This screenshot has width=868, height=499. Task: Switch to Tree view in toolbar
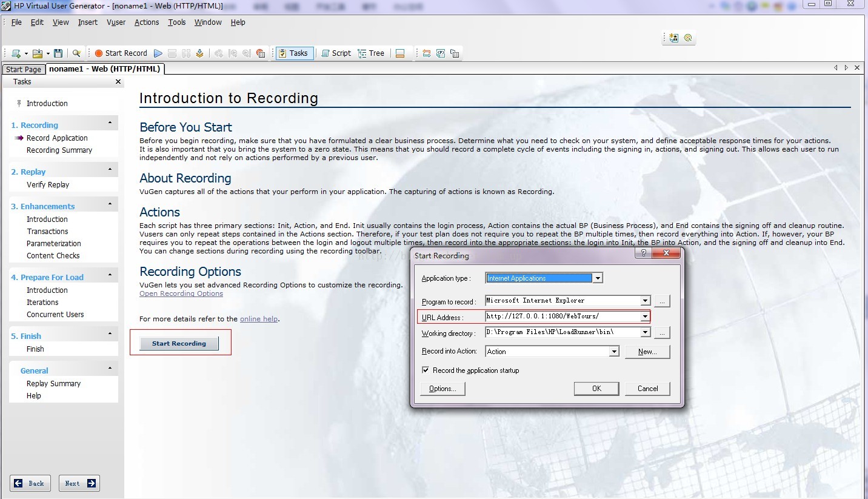click(x=371, y=53)
